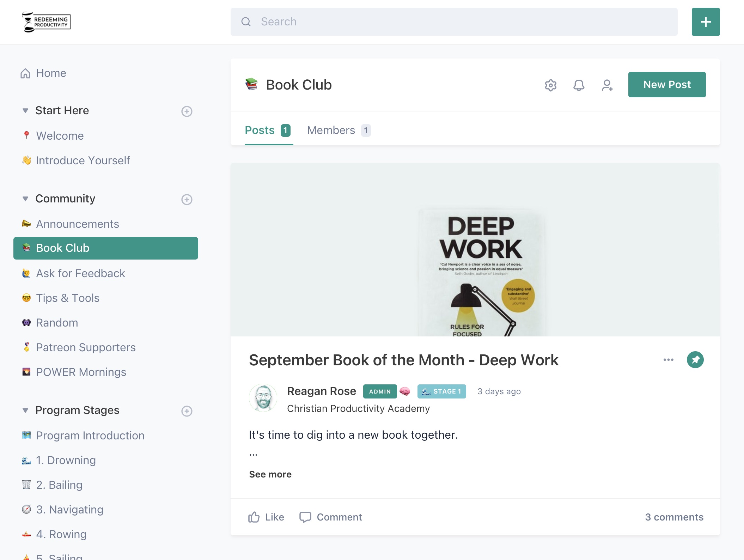Click the Deep Work cover image

pos(475,250)
